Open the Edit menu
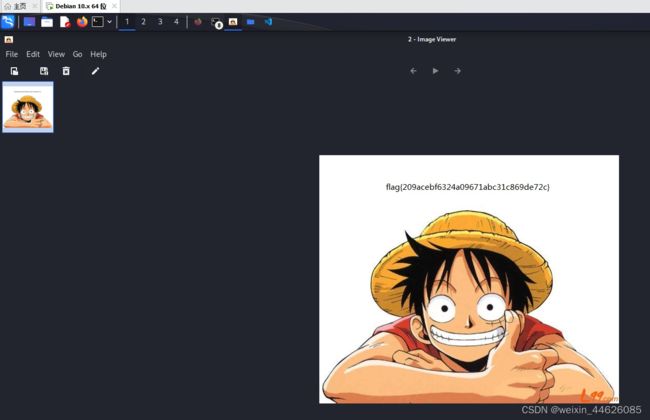Screen dimensions: 650x420 click(33, 54)
